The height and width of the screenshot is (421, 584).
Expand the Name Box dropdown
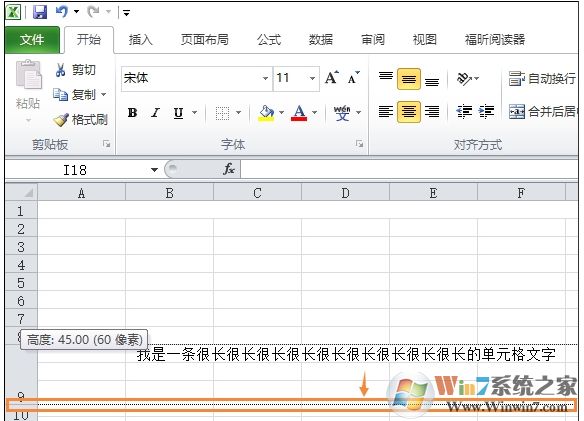[154, 170]
